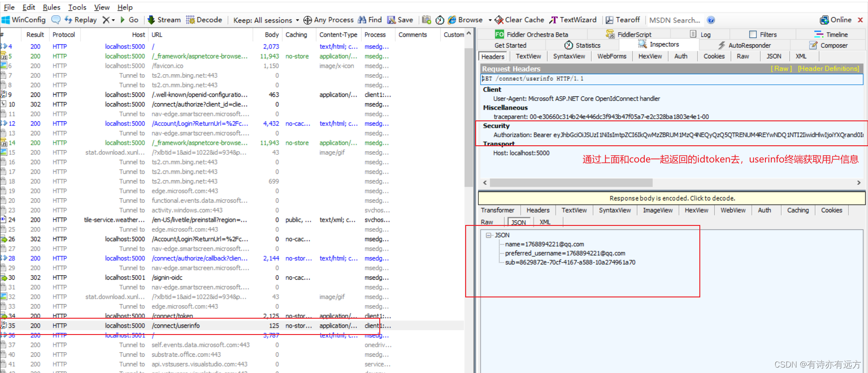Click the timer clock icon
868x373 pixels.
[x=440, y=20]
